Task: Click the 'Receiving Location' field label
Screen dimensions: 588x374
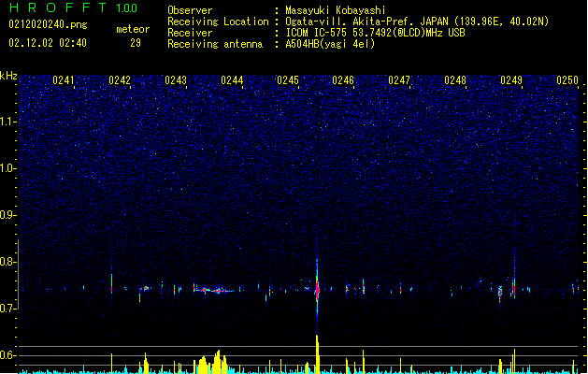Action: (218, 22)
